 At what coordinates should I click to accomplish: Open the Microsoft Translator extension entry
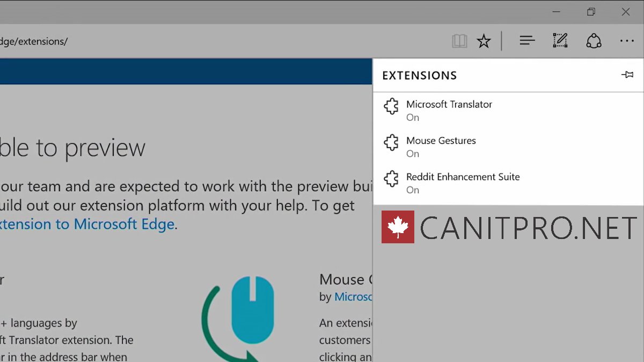[449, 104]
